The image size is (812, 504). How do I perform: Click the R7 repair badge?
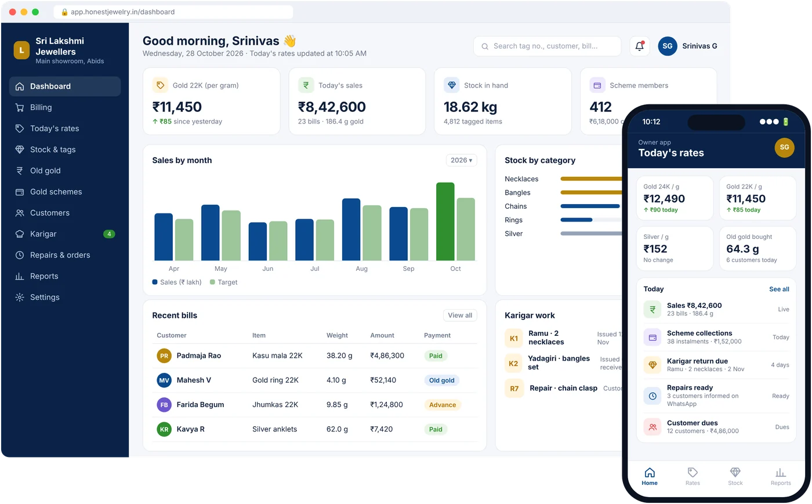[514, 389]
